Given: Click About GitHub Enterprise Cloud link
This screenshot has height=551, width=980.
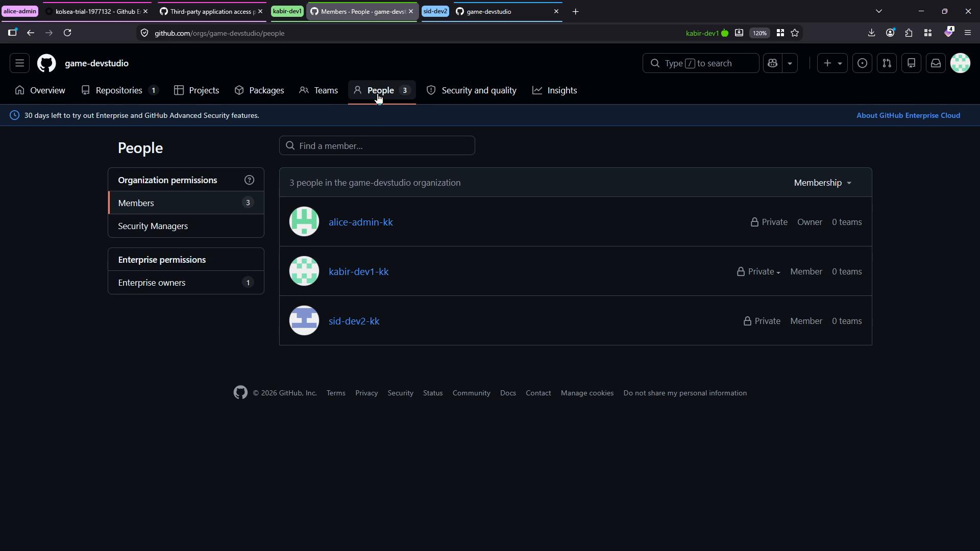Looking at the screenshot, I should point(908,115).
